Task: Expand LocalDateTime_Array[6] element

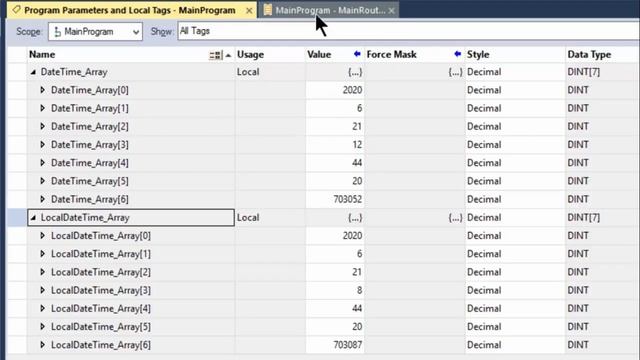Action: point(42,345)
